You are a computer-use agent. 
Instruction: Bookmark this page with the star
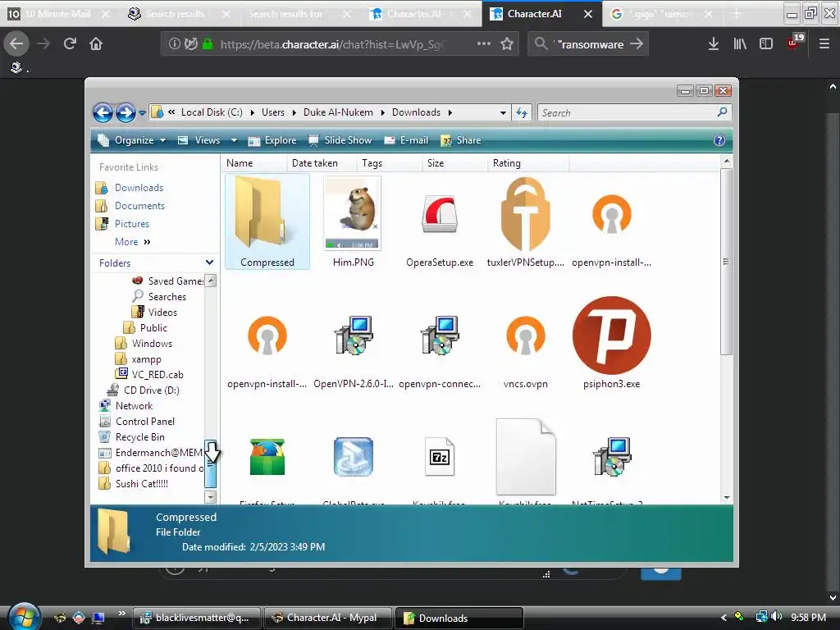(x=507, y=44)
